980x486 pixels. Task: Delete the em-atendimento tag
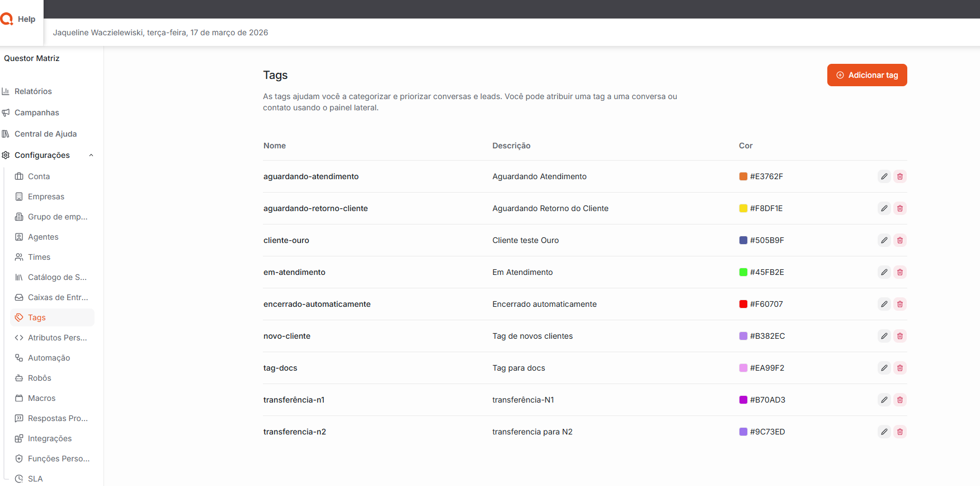899,272
